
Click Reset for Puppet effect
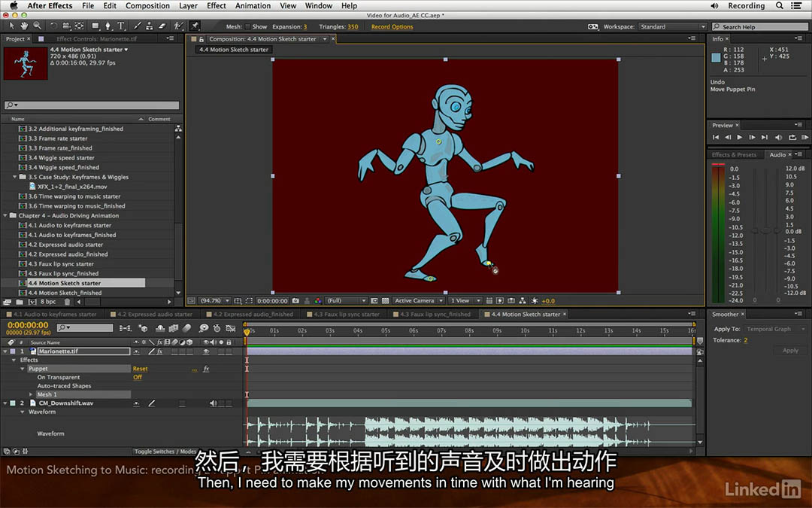pos(140,369)
